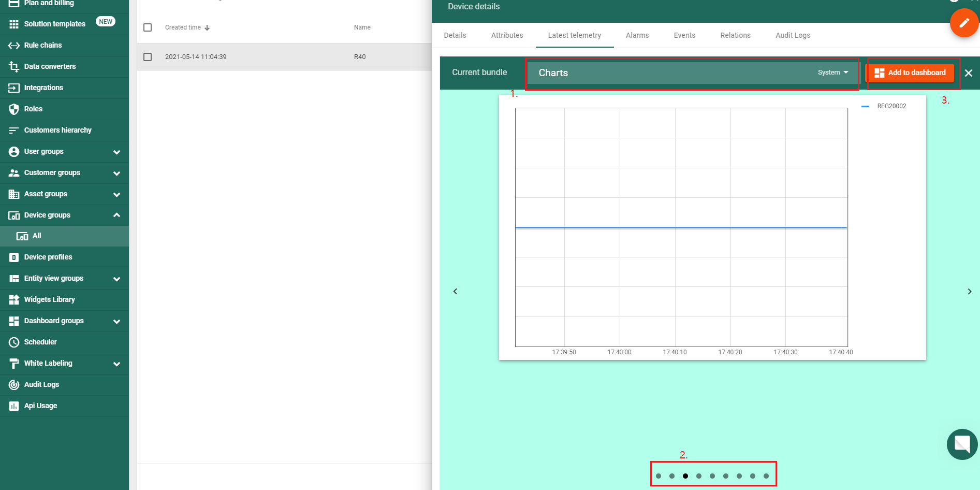Open the chat support bubble icon
The width and height of the screenshot is (980, 490).
pyautogui.click(x=962, y=444)
